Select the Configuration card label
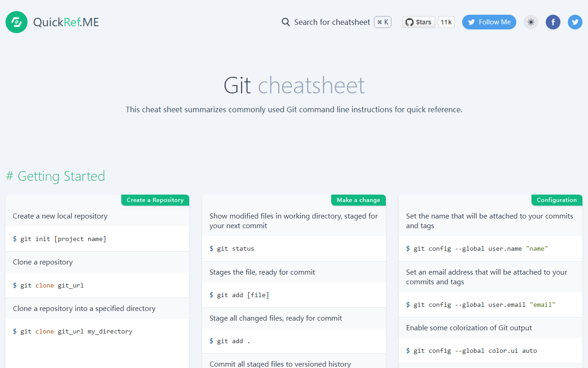 coord(557,200)
